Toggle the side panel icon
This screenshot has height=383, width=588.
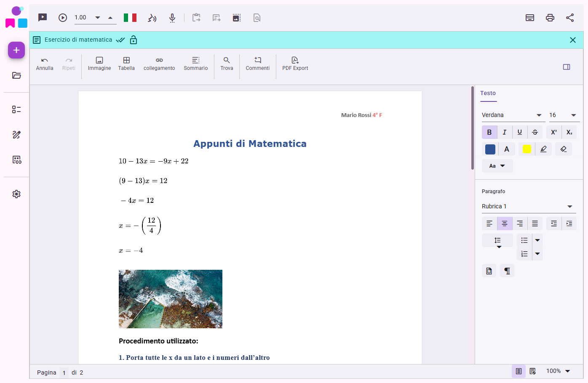pyautogui.click(x=567, y=67)
